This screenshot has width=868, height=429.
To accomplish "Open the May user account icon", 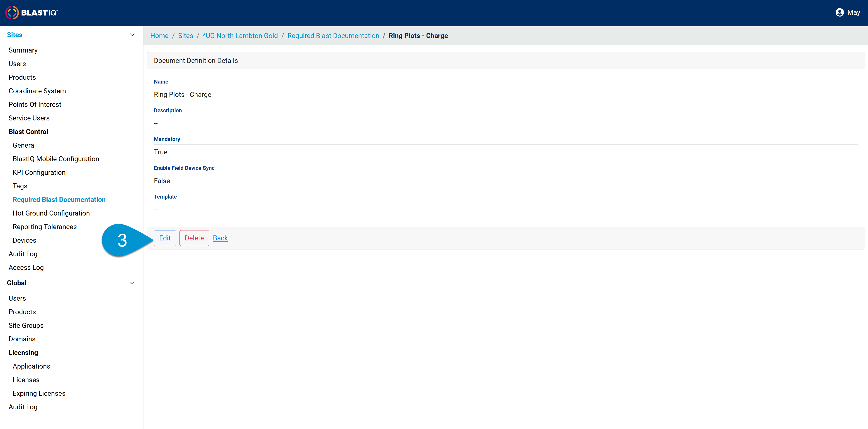I will click(839, 12).
